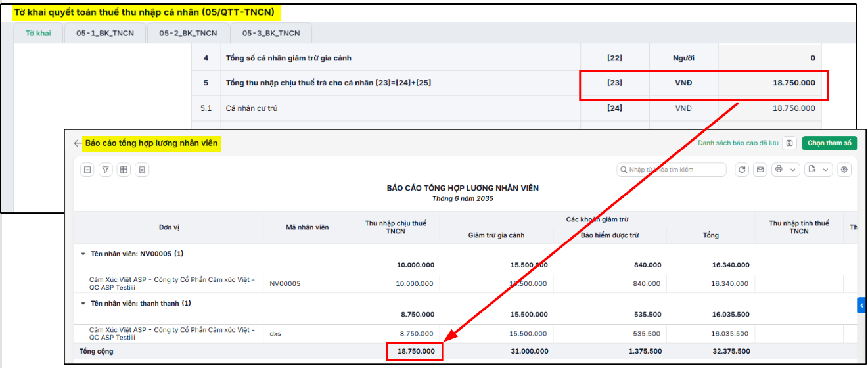
Task: Switch to the Tờ khai tab
Action: pyautogui.click(x=38, y=33)
